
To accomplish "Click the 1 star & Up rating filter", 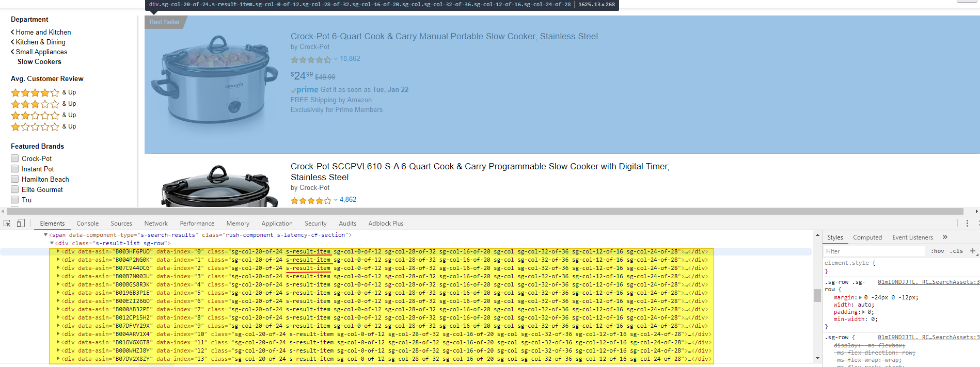I will click(x=43, y=126).
